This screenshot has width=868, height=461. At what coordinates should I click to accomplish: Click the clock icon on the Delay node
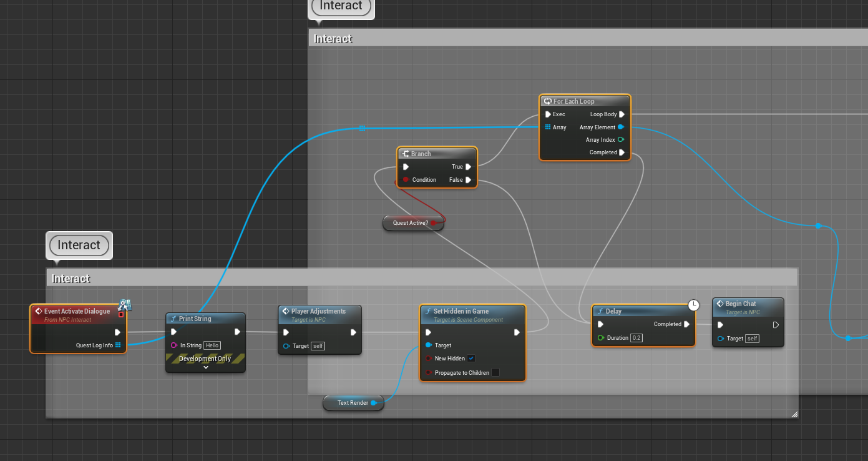pos(693,305)
